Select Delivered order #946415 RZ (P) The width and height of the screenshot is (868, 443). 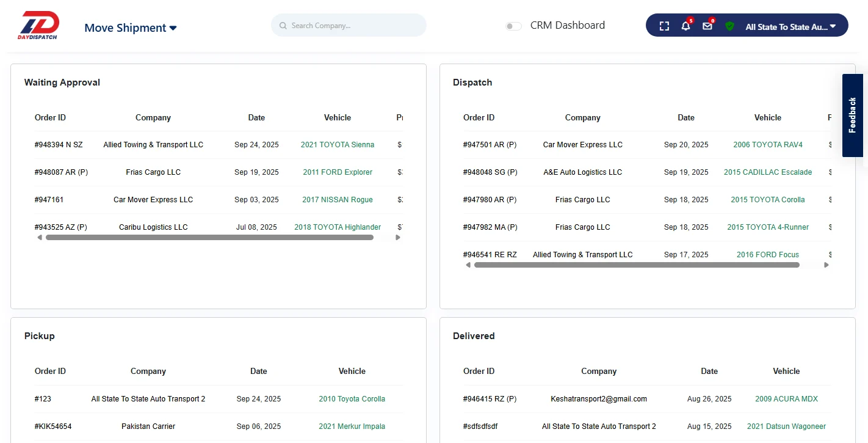pyautogui.click(x=490, y=399)
